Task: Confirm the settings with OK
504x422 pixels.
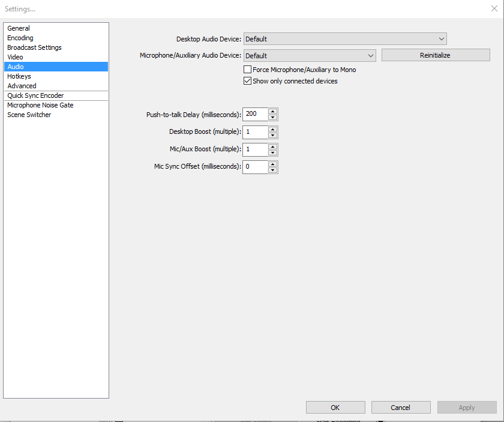Action: [x=335, y=407]
